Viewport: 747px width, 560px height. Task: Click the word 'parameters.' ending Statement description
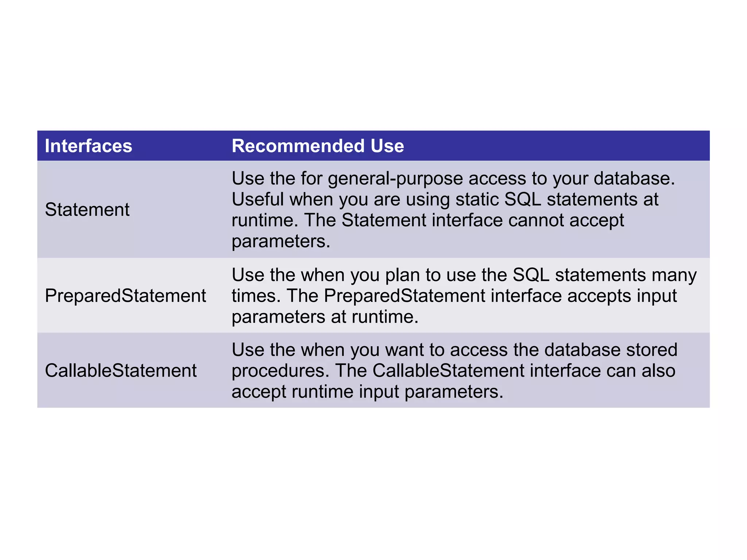coord(281,241)
